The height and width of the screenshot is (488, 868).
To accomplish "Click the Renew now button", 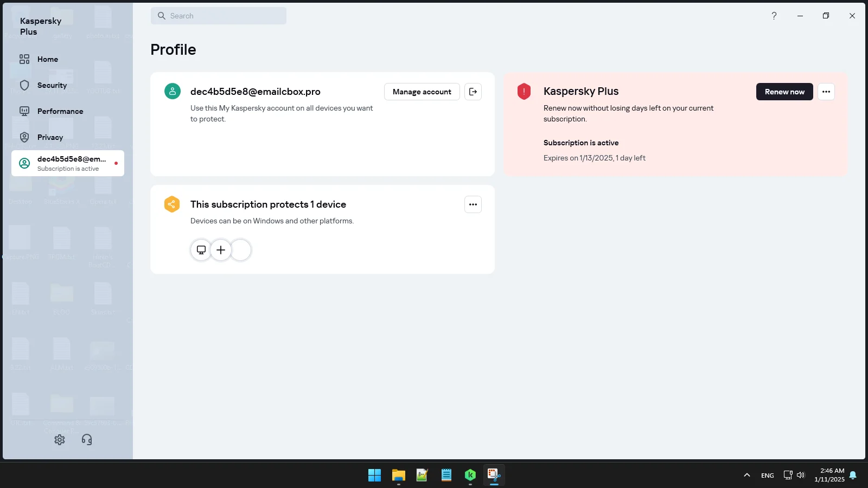I will pyautogui.click(x=784, y=92).
